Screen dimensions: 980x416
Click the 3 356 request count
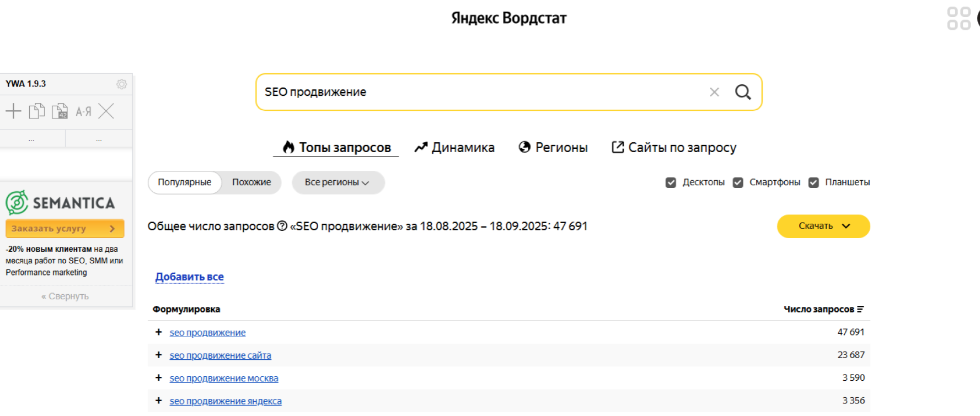853,401
